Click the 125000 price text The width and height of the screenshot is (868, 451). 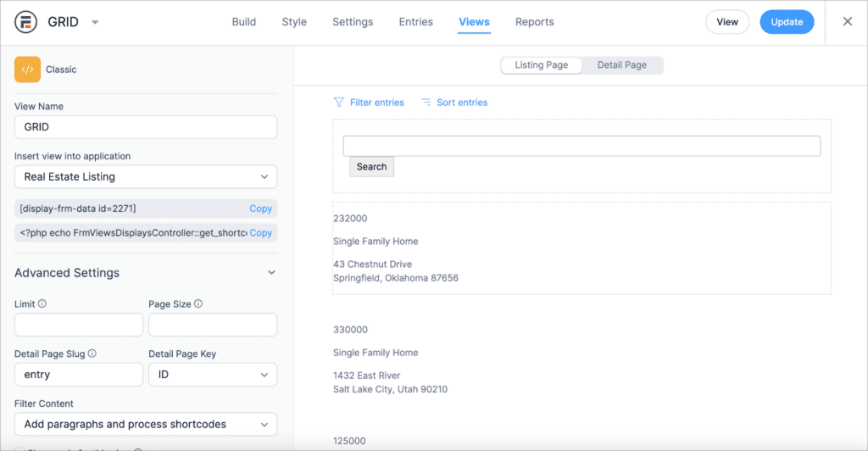point(349,441)
